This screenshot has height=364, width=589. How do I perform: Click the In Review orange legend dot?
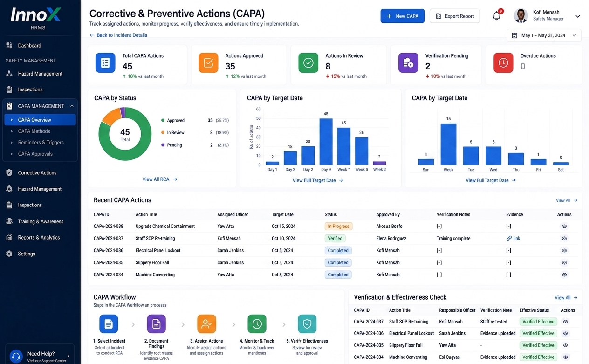click(x=163, y=133)
